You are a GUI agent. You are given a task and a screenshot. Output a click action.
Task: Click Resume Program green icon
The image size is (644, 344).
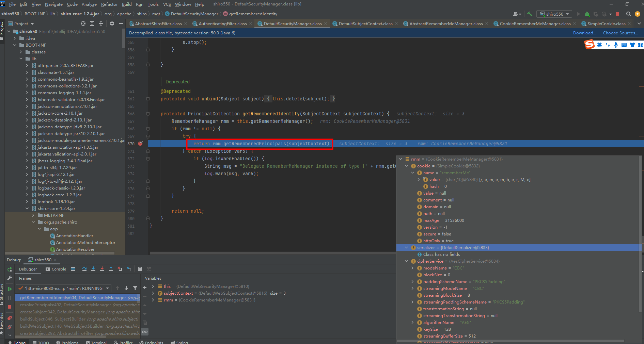tap(10, 289)
